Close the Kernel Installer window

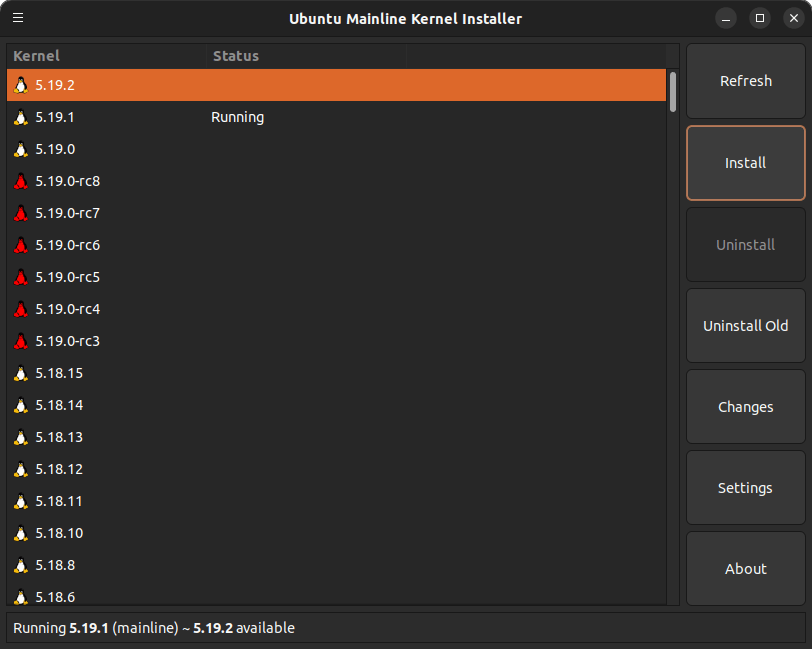click(x=794, y=19)
